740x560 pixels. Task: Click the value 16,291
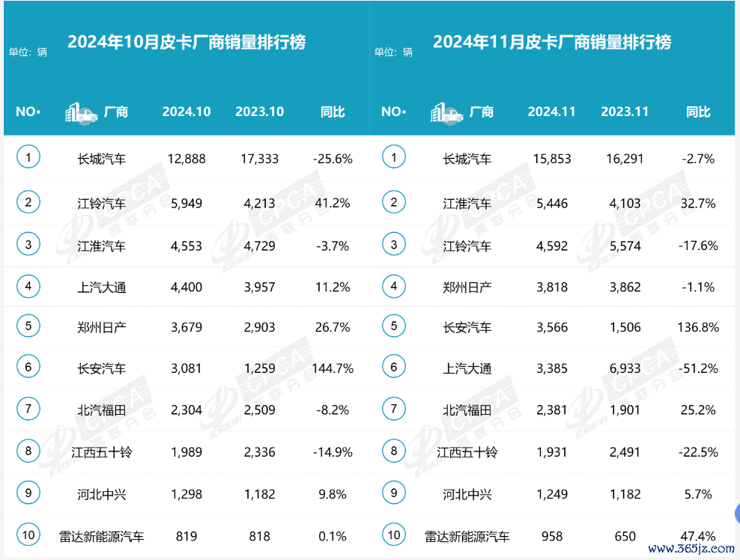(625, 159)
